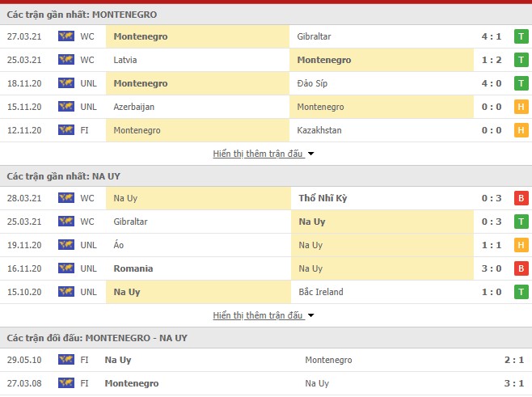
Task: Click first 'Hiển thị thêm trận đấu' link
Action: 258,154
